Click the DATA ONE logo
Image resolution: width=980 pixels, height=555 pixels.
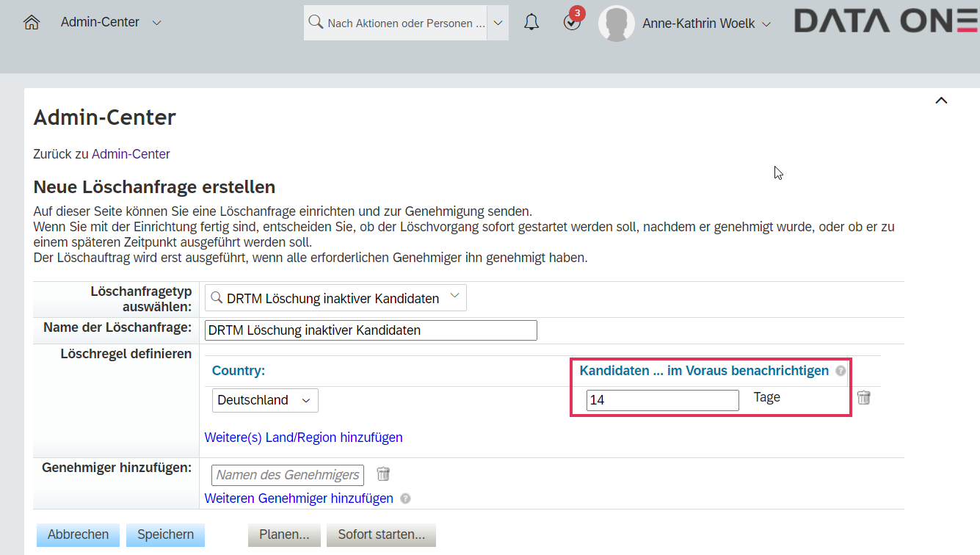(x=886, y=21)
